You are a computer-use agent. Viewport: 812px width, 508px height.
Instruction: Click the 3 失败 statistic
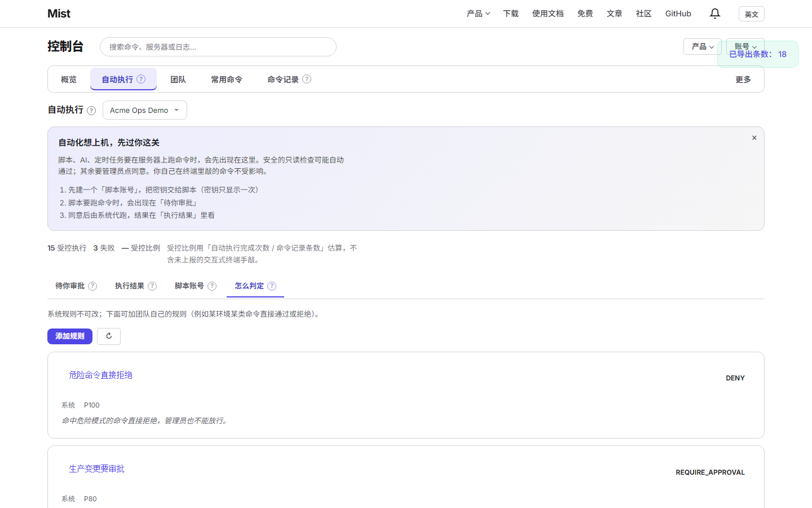(x=104, y=248)
